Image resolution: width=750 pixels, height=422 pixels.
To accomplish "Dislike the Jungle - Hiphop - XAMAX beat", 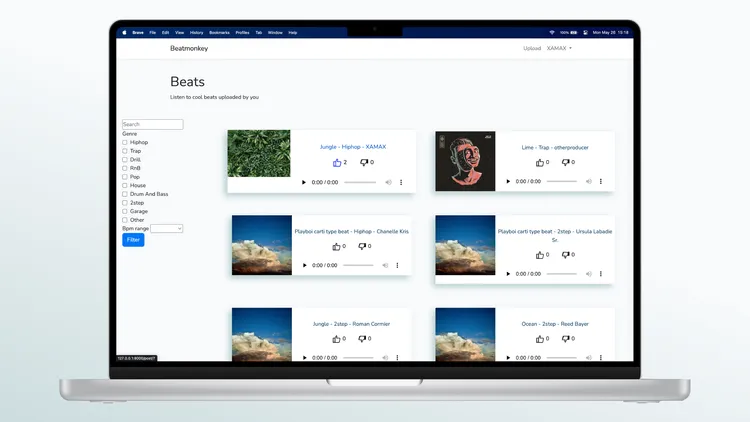I will pyautogui.click(x=364, y=162).
